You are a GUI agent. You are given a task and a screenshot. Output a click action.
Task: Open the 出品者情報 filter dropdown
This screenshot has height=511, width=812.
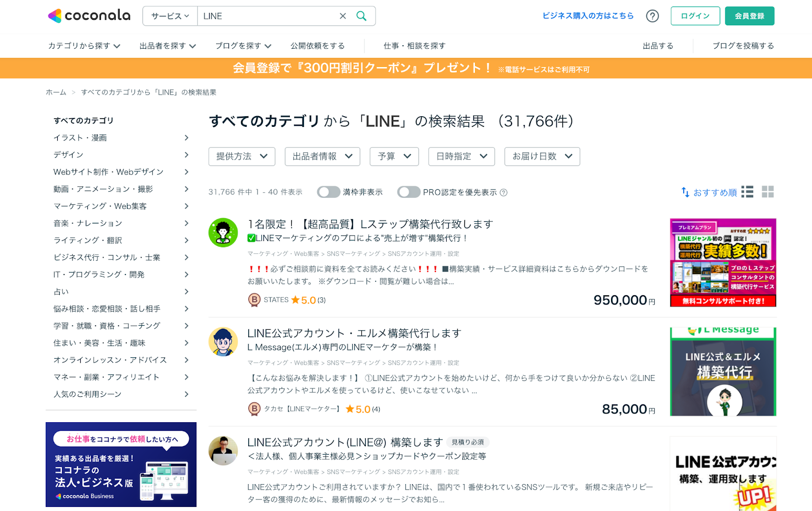pyautogui.click(x=322, y=156)
